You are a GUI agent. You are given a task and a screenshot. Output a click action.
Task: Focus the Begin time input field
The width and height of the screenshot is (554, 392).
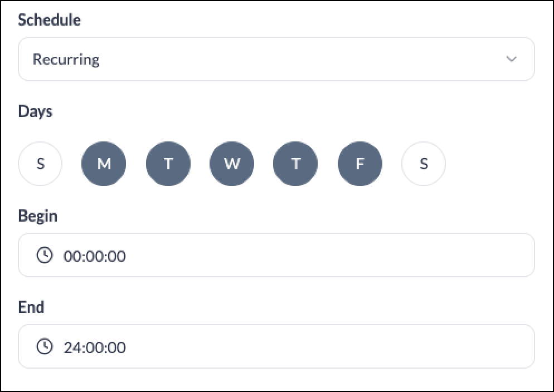276,255
